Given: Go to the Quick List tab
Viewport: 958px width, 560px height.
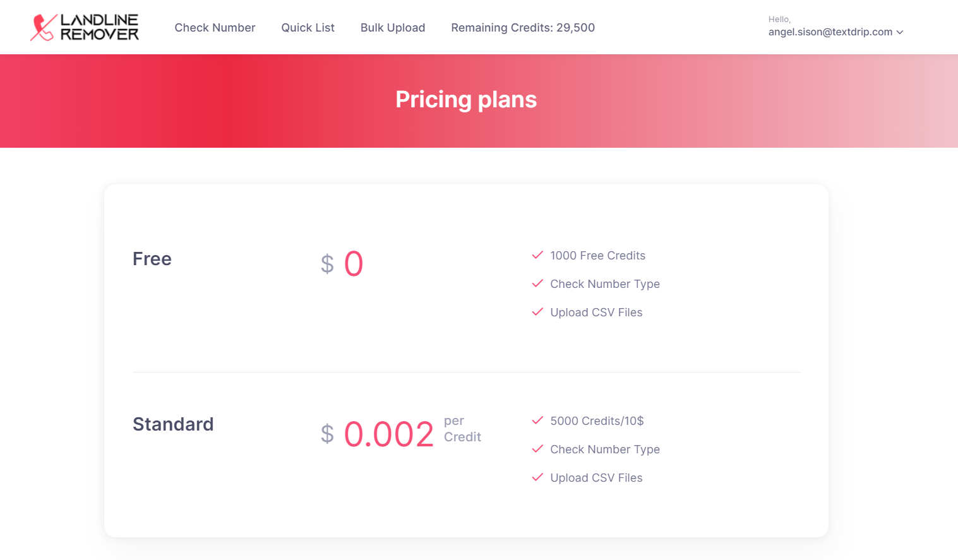Looking at the screenshot, I should [308, 28].
